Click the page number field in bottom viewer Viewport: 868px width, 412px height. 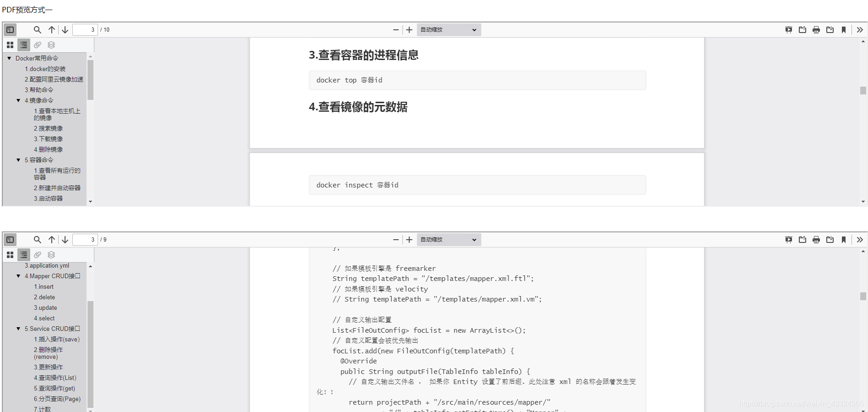coord(85,240)
